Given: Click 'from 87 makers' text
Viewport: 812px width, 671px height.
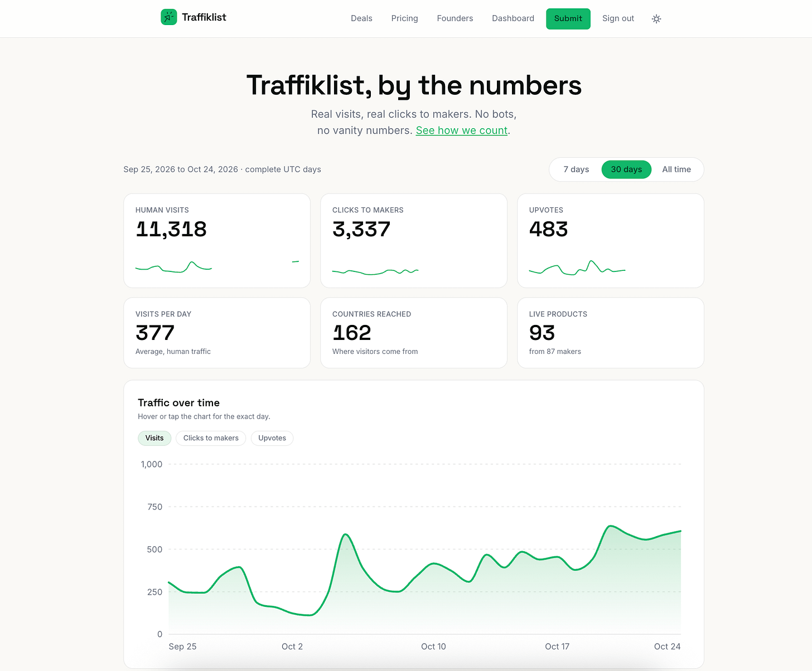Looking at the screenshot, I should point(555,352).
